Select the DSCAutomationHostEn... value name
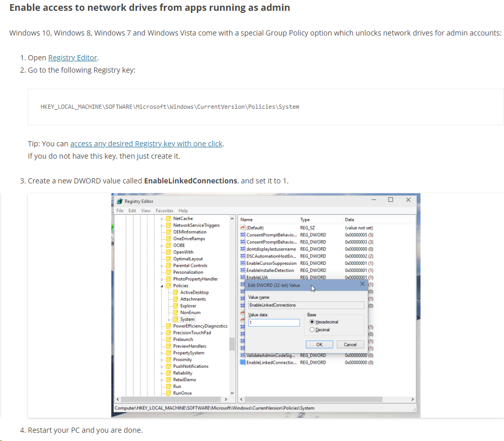This screenshot has height=441, width=504. point(271,257)
